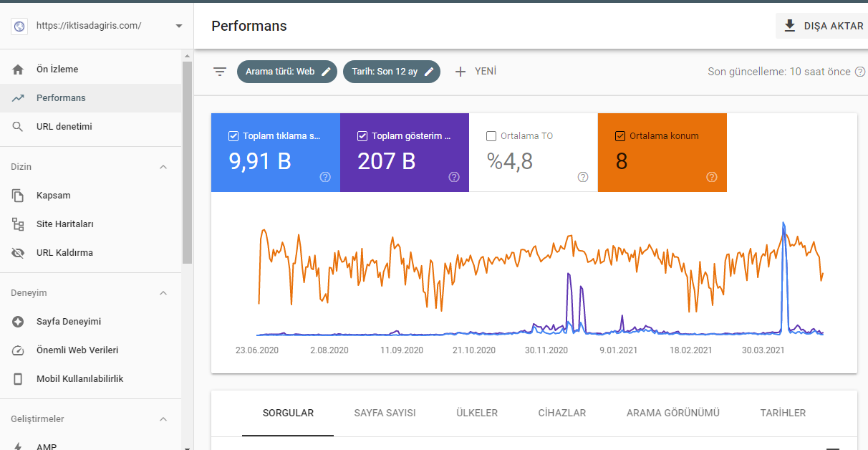Screen dimensions: 868x450
Task: Click the Arama türü: Web filter chip
Action: point(287,72)
